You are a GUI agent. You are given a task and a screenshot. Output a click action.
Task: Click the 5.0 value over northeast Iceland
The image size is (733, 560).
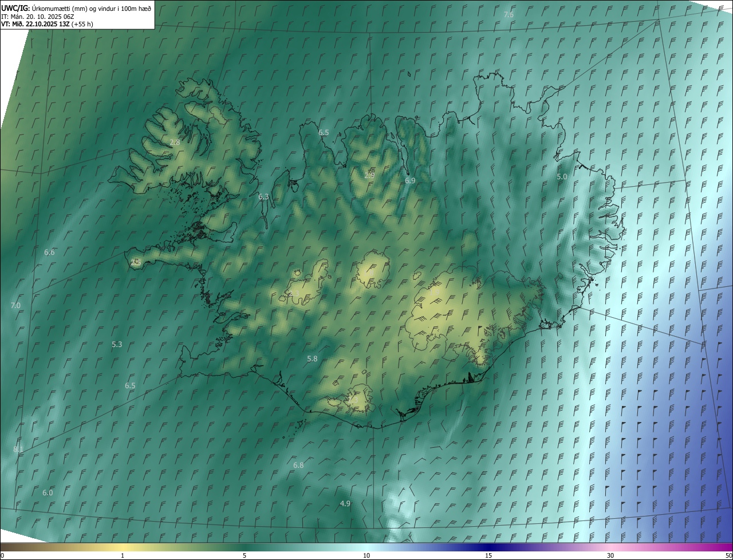coord(562,177)
